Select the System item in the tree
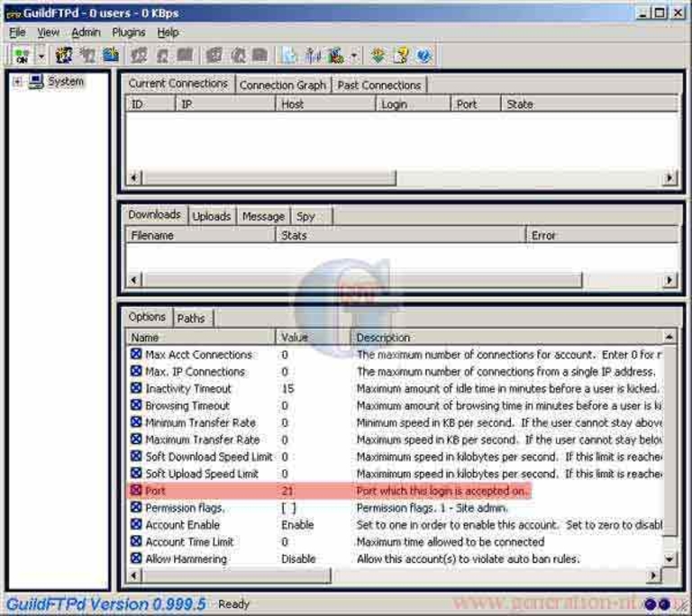Viewport: 692px width, 616px height. (x=65, y=81)
